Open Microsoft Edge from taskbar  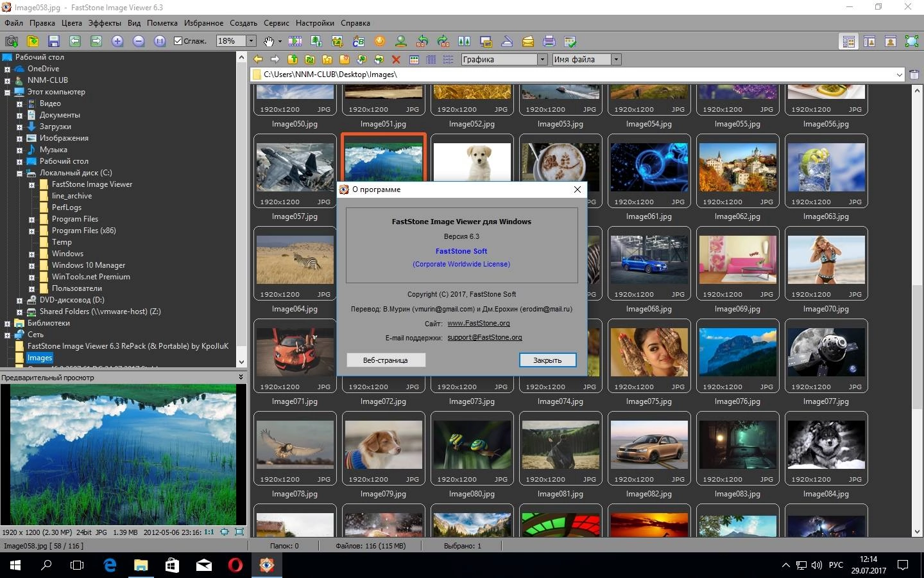tap(110, 565)
